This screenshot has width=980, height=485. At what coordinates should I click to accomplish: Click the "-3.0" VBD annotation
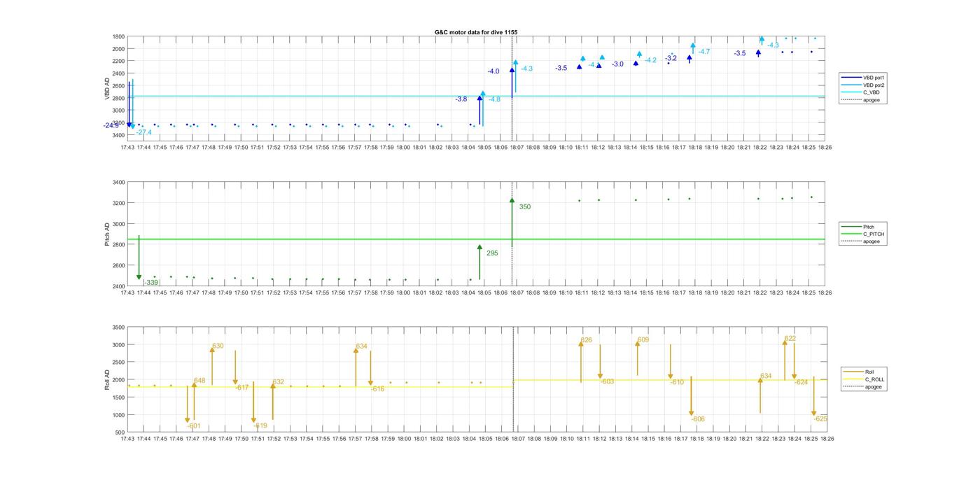617,64
